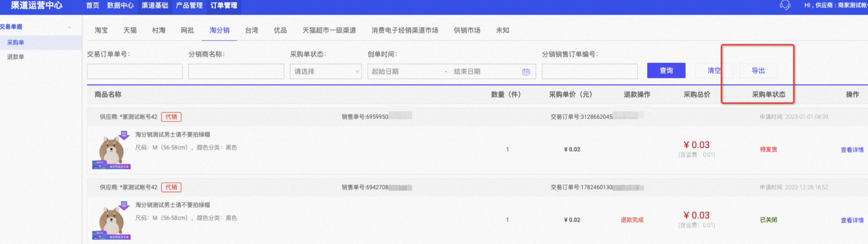This screenshot has height=244, width=868.
Task: Click product title in the 2023-01-01 order
Action: (x=173, y=135)
